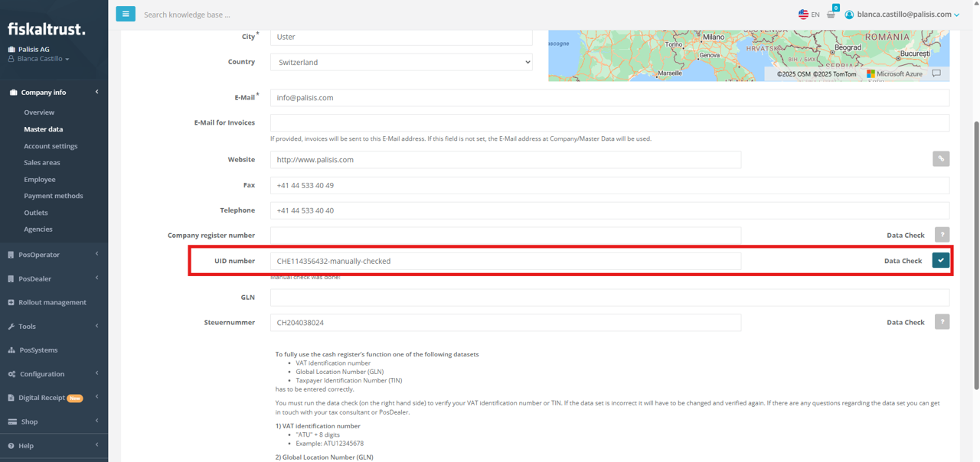
Task: Click the Tools wrench icon
Action: click(x=11, y=327)
